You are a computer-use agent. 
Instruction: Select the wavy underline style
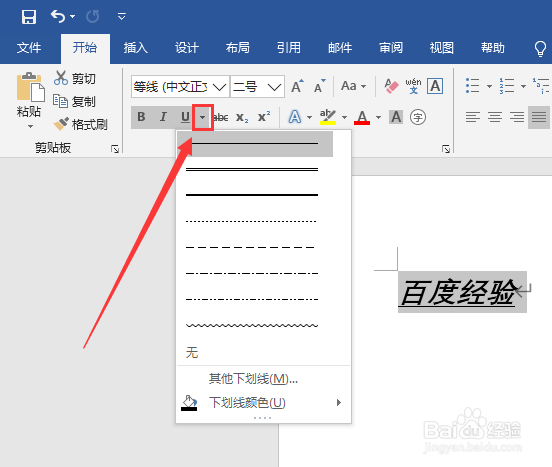point(255,326)
